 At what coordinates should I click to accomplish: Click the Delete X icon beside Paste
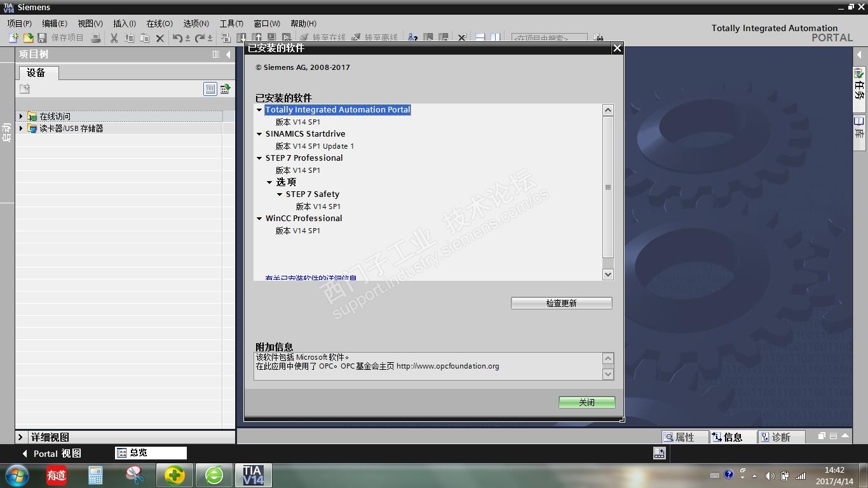(x=160, y=38)
